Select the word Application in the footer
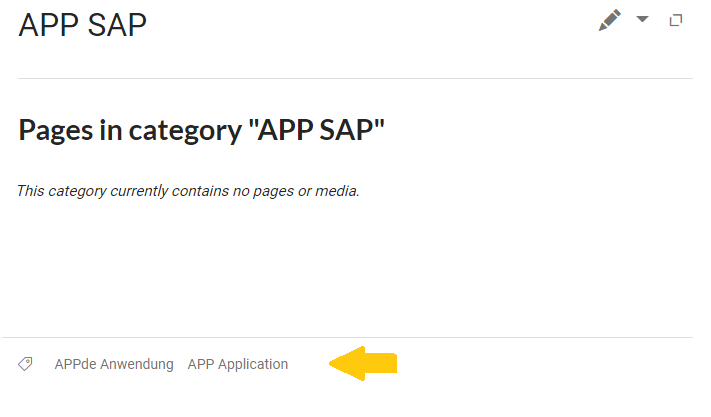Viewport: 711px width, 417px height. coord(253,364)
